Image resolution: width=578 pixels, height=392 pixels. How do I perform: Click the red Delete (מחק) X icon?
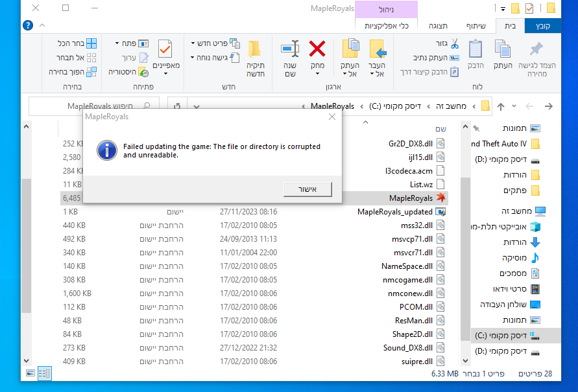click(x=317, y=49)
